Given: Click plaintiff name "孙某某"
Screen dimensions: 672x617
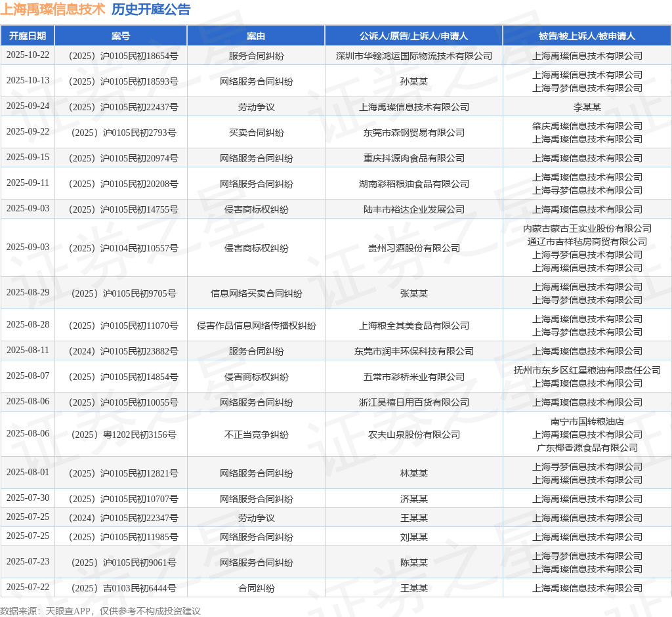Looking at the screenshot, I should click(x=414, y=81).
